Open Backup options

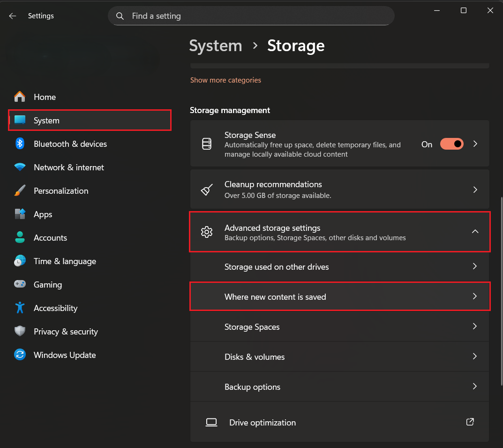[340, 387]
